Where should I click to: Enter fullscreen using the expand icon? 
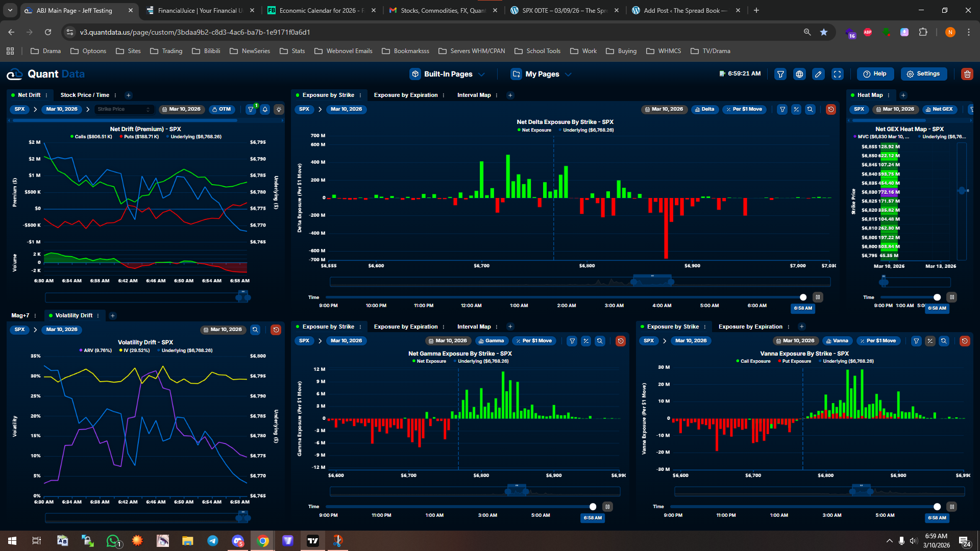pyautogui.click(x=838, y=74)
